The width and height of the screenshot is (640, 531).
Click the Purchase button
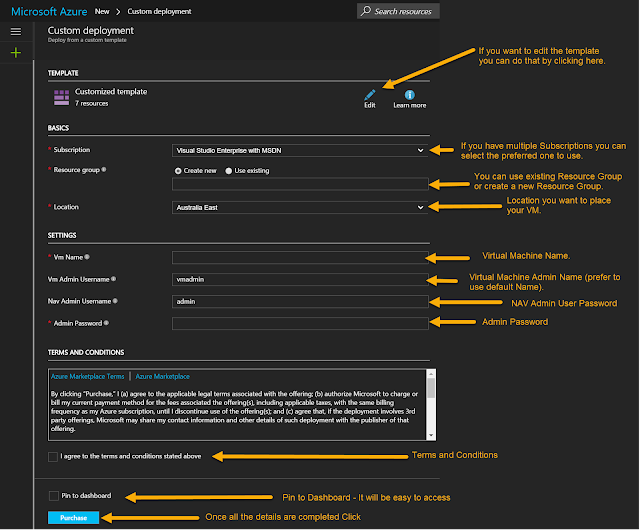pos(73,517)
